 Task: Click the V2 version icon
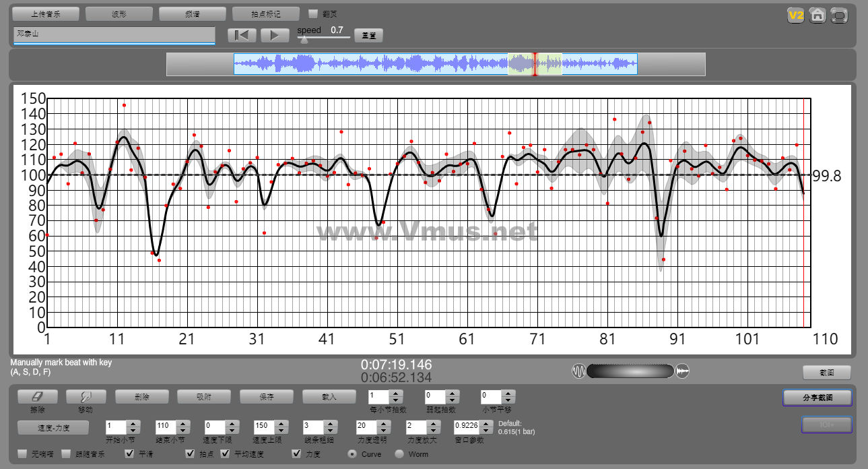point(796,15)
